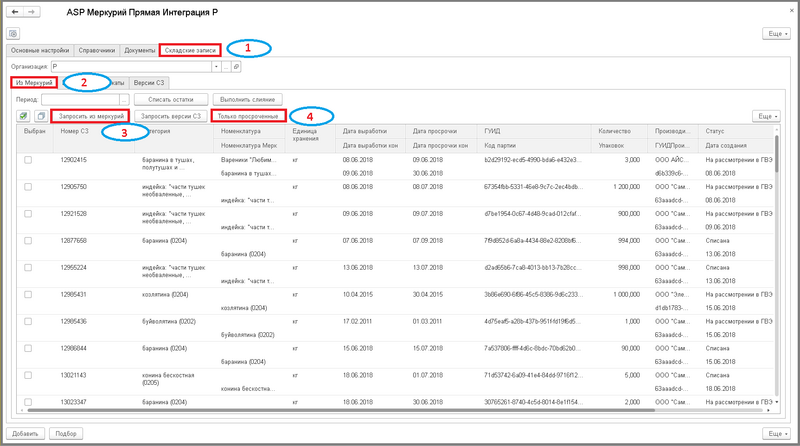Expand the organization dropdown arrow
This screenshot has height=446, width=800.
coord(216,66)
